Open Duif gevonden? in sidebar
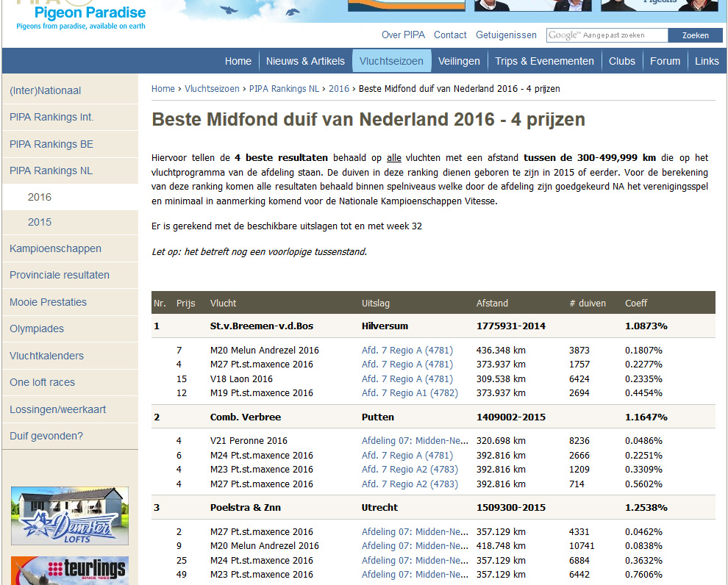This screenshot has height=585, width=728. coord(70,436)
